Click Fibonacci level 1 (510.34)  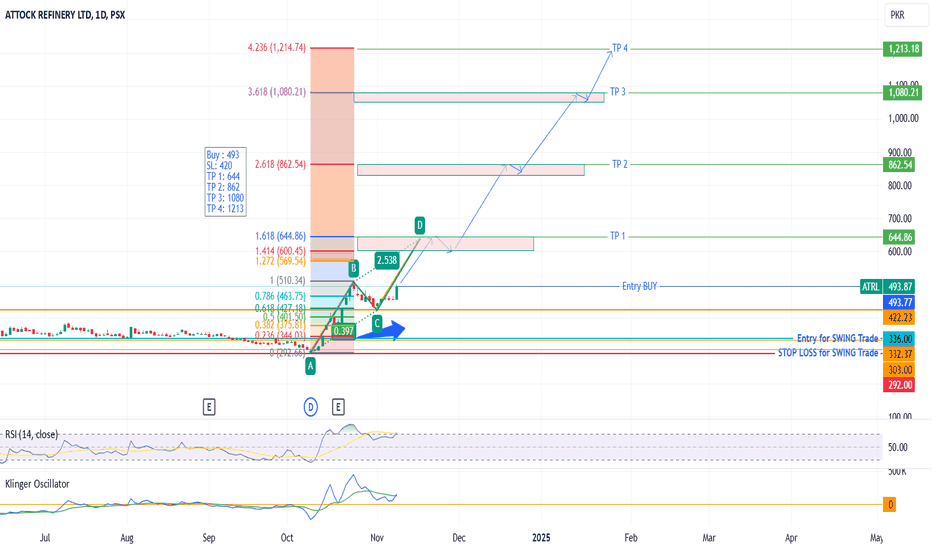coord(288,280)
